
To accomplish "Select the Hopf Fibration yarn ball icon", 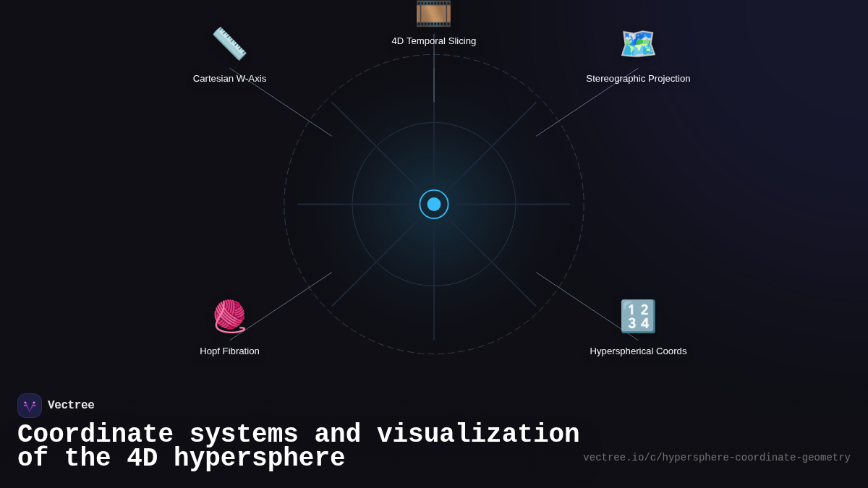I will click(229, 316).
